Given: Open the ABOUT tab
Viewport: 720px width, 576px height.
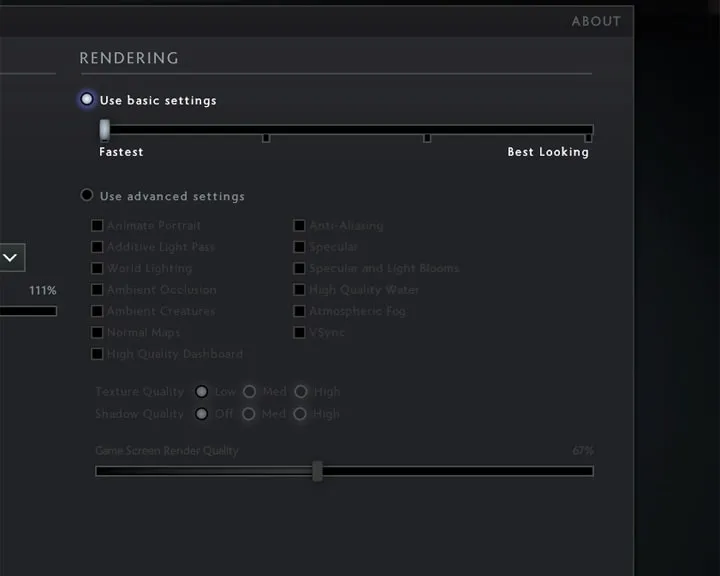Looking at the screenshot, I should 596,21.
